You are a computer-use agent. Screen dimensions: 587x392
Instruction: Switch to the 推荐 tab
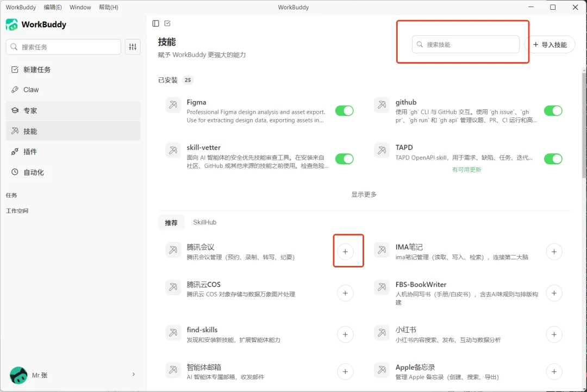click(171, 222)
